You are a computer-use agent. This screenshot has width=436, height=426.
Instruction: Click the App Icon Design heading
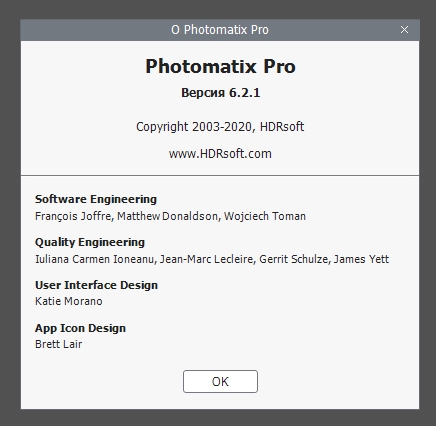click(80, 328)
